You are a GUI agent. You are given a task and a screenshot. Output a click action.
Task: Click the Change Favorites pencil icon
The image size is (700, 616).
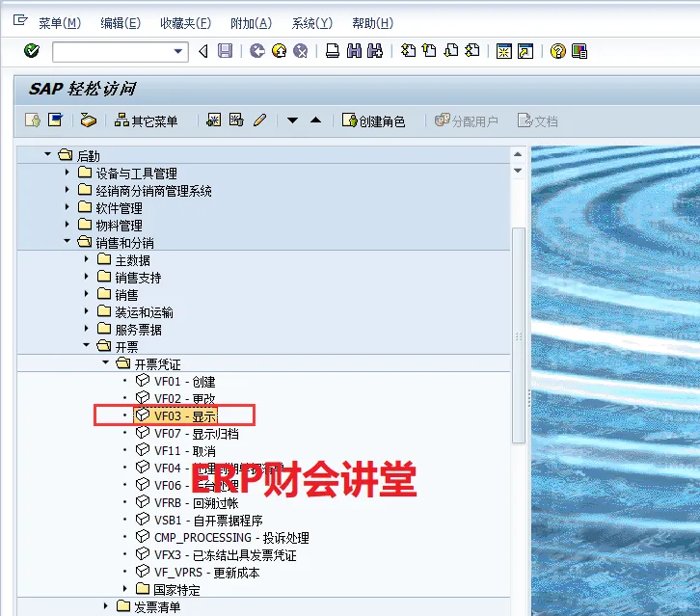[259, 121]
